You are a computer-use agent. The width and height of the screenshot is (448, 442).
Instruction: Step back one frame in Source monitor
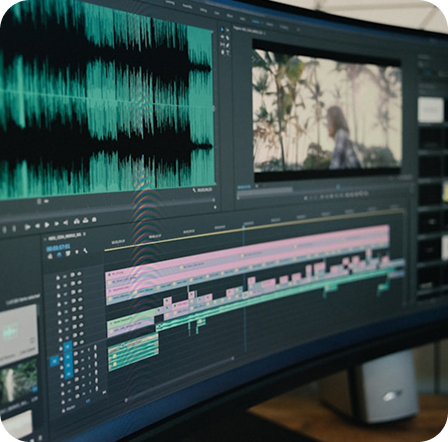click(x=37, y=226)
